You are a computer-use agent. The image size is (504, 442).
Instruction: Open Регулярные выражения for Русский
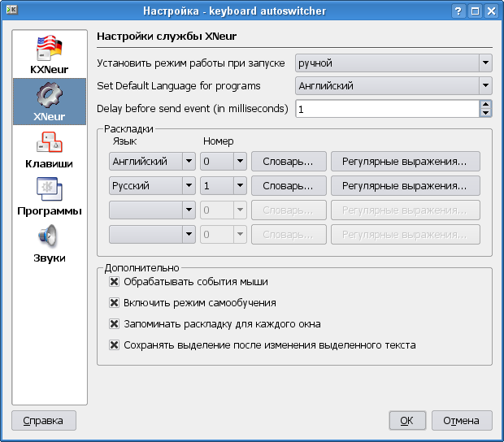[406, 186]
